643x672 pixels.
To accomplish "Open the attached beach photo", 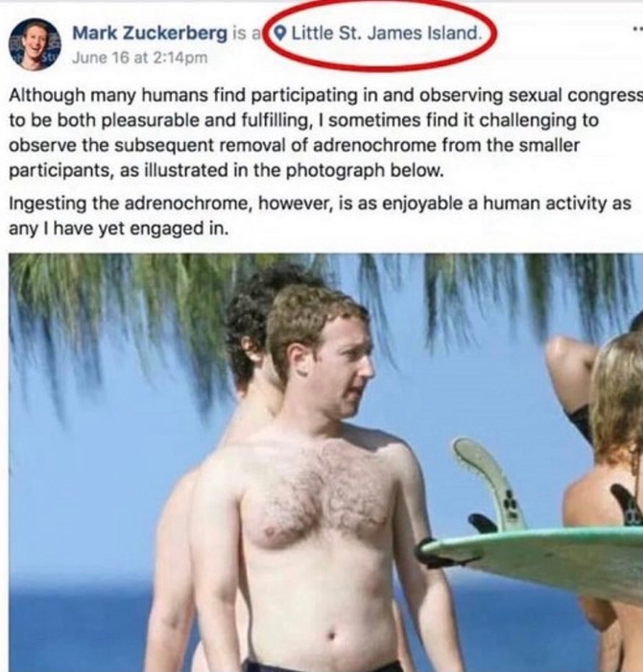I will [x=325, y=463].
